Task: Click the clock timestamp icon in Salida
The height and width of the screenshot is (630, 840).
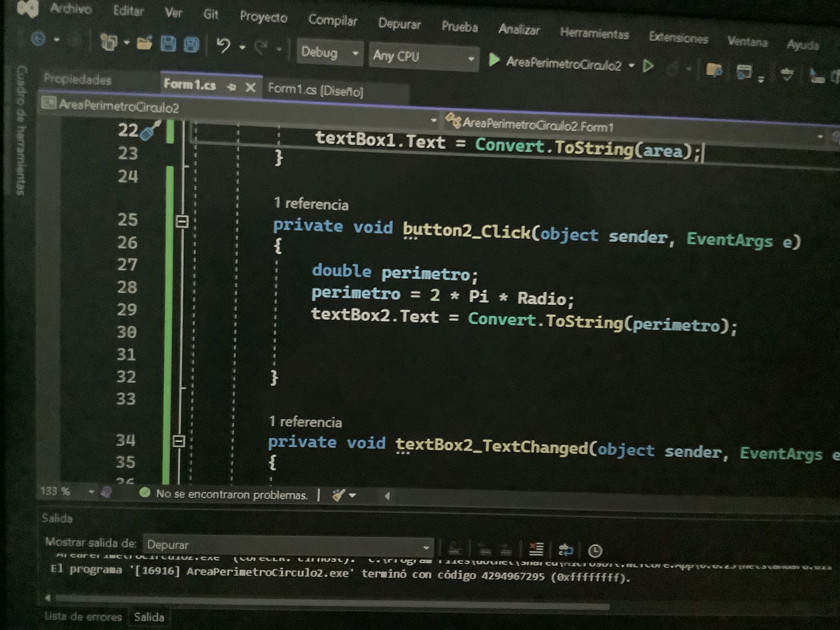Action: click(595, 550)
